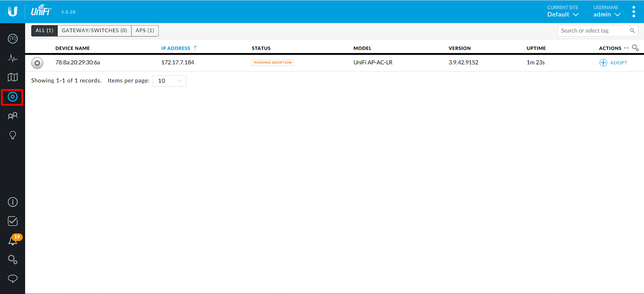
Task: Sort by Version column header
Action: tap(460, 48)
